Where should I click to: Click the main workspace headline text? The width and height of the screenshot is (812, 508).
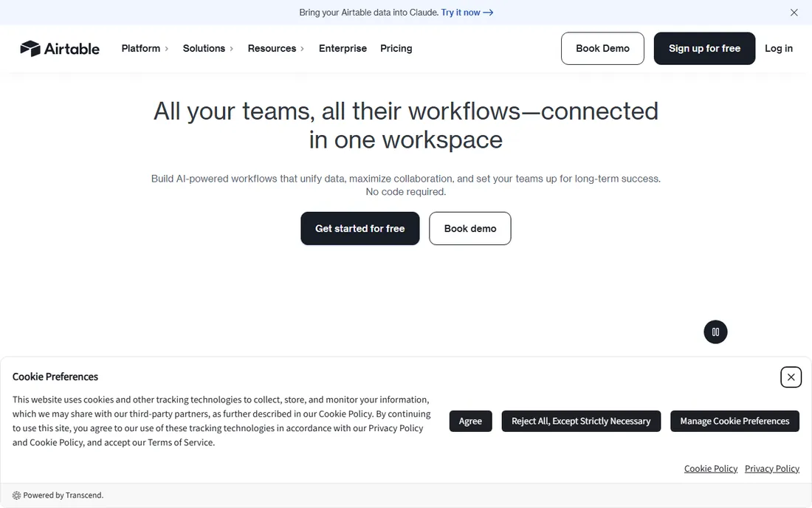click(x=405, y=126)
